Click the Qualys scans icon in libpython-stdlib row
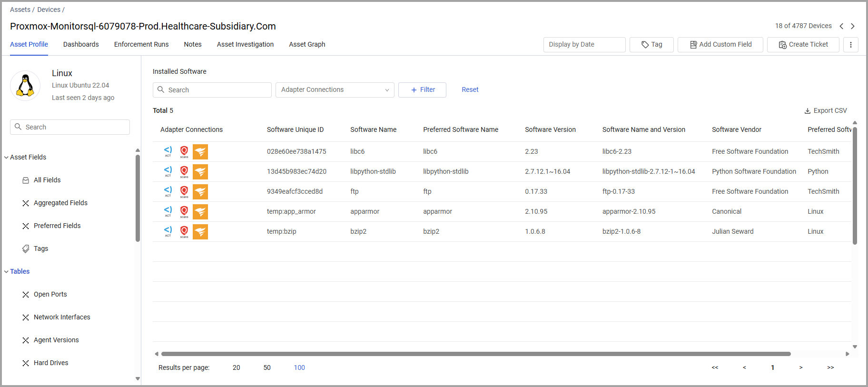 click(184, 171)
